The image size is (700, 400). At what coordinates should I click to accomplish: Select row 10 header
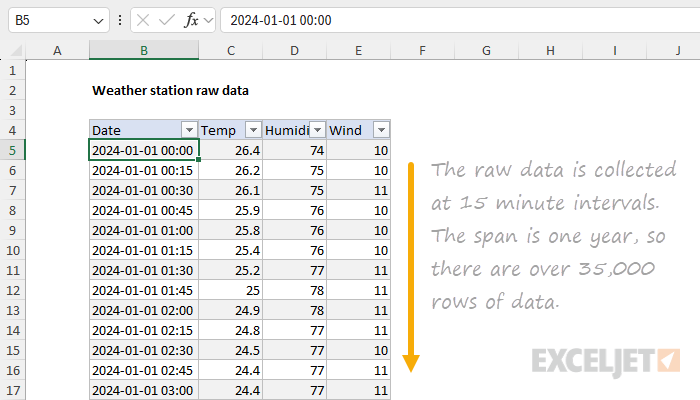(12, 250)
